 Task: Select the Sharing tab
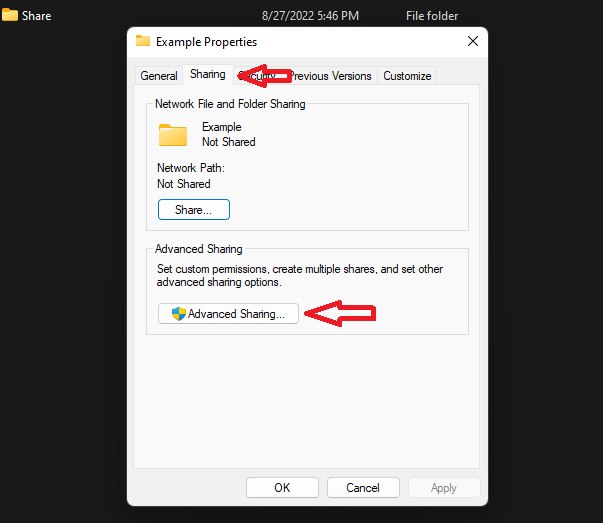pyautogui.click(x=208, y=75)
